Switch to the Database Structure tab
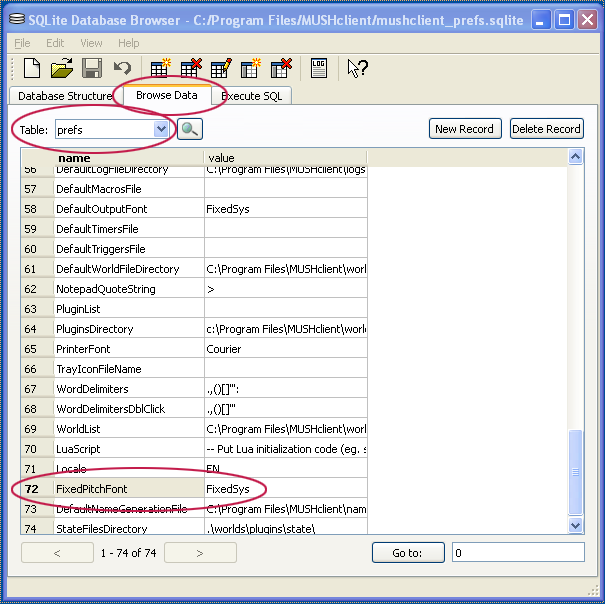605x604 pixels. [x=65, y=96]
